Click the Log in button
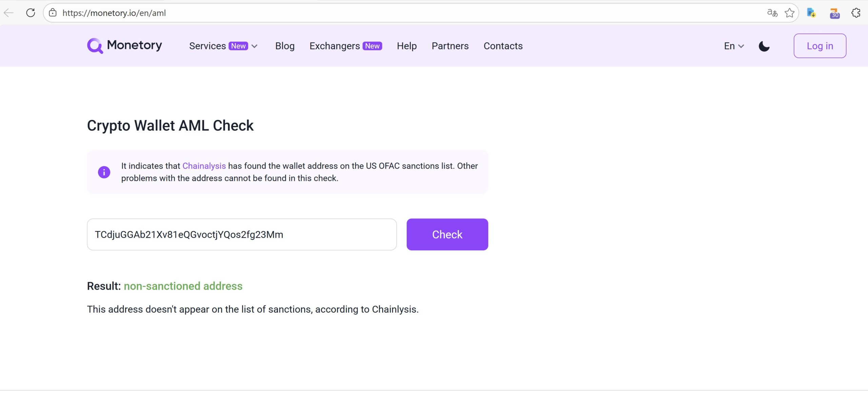This screenshot has height=404, width=868. pyautogui.click(x=820, y=45)
